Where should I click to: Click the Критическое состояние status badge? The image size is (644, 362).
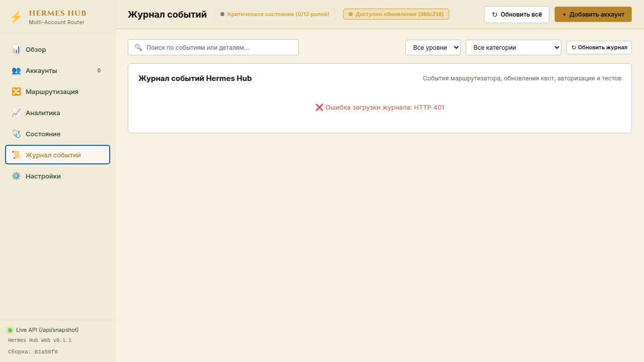point(275,14)
